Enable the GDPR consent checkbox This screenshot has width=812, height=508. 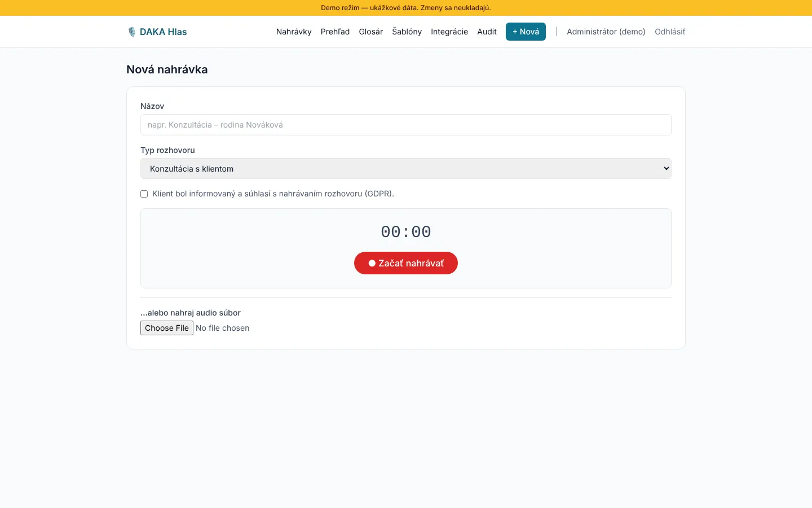pos(144,194)
